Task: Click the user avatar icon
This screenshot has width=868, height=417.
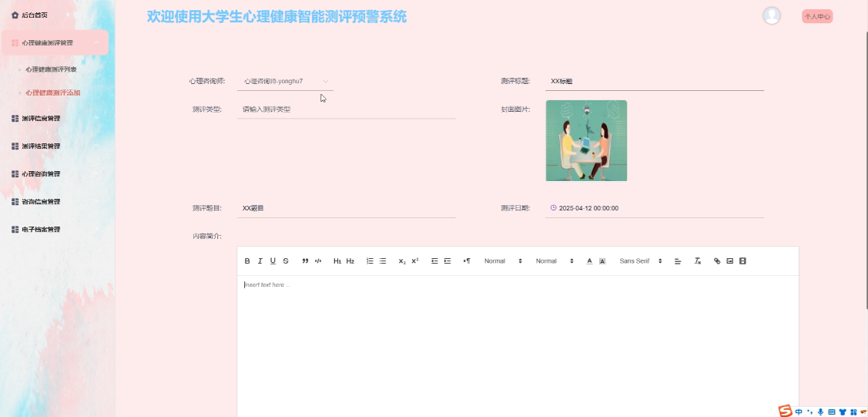Action: point(772,15)
